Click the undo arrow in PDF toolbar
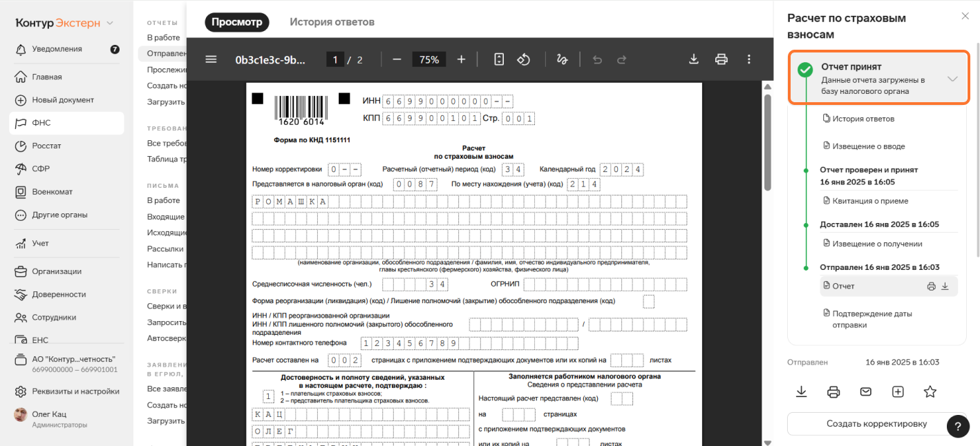The width and height of the screenshot is (980, 446). 597,59
